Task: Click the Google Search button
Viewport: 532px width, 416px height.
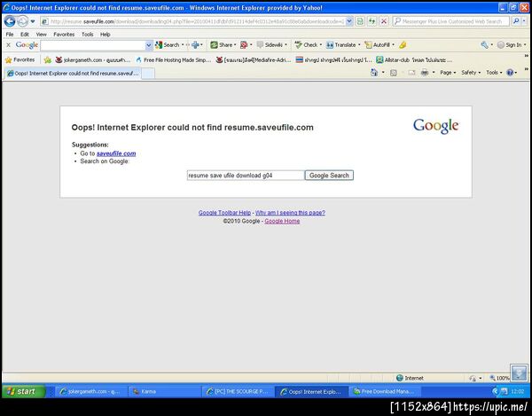Action: pos(329,176)
